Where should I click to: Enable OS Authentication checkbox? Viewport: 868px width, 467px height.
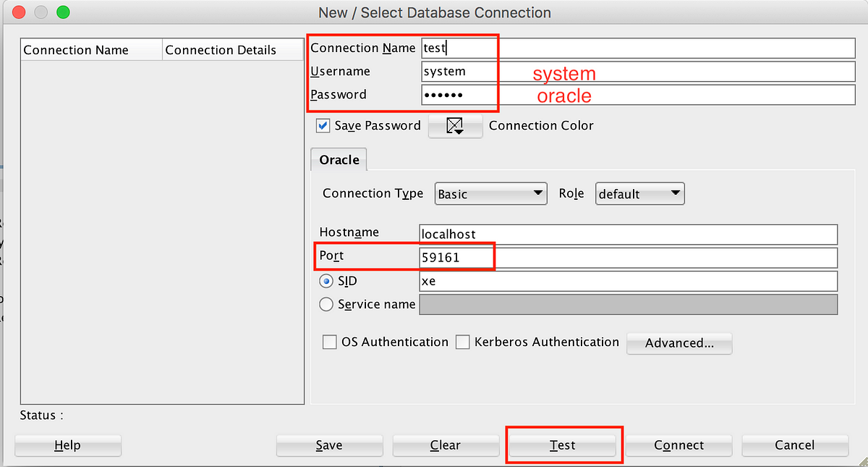[330, 342]
